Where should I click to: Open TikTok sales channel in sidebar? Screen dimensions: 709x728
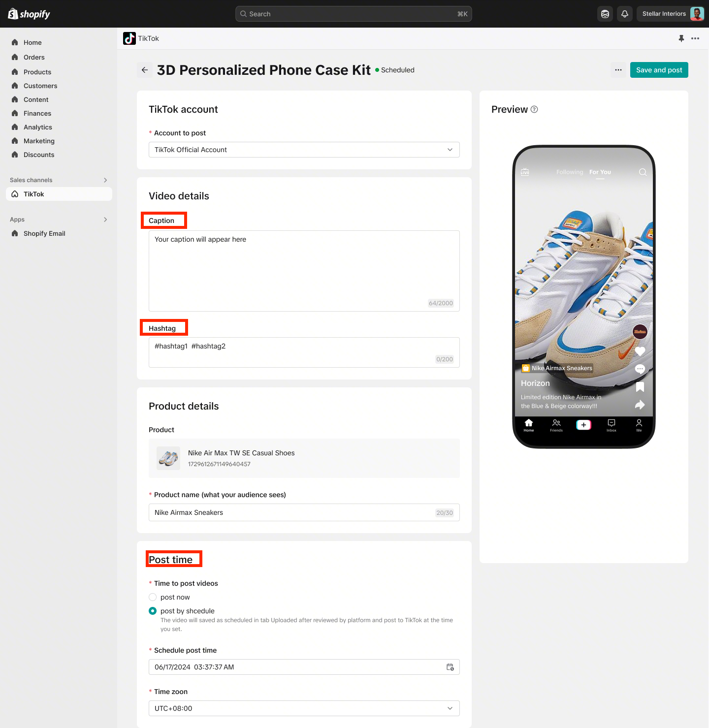(59, 194)
